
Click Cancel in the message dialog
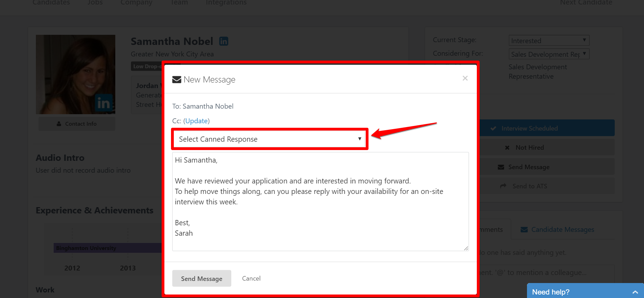(x=251, y=279)
